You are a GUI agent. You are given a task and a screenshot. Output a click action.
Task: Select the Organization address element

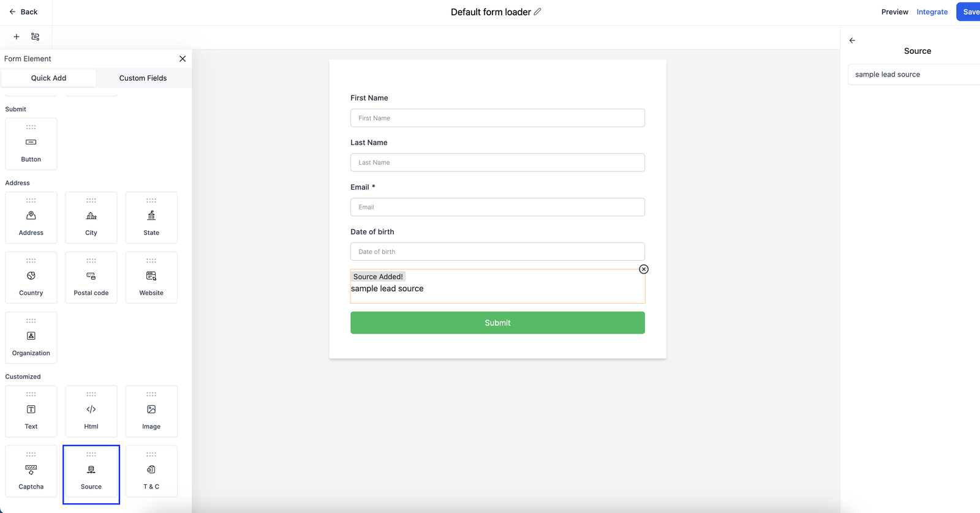31,337
